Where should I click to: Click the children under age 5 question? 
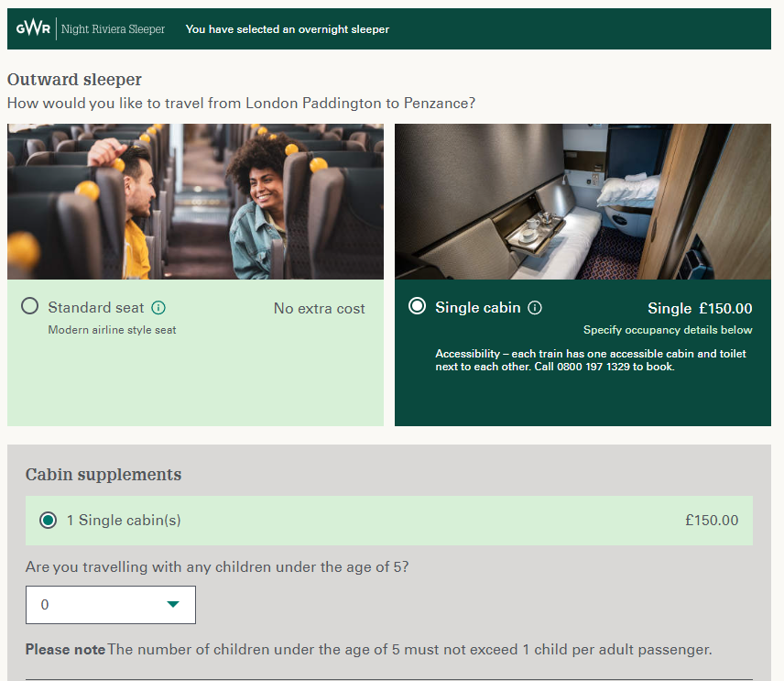coord(217,567)
